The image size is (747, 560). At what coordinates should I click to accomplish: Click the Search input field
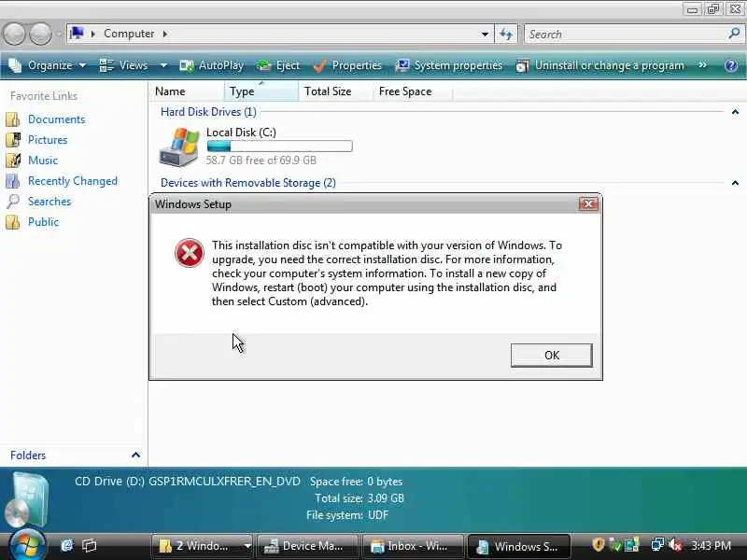click(627, 34)
